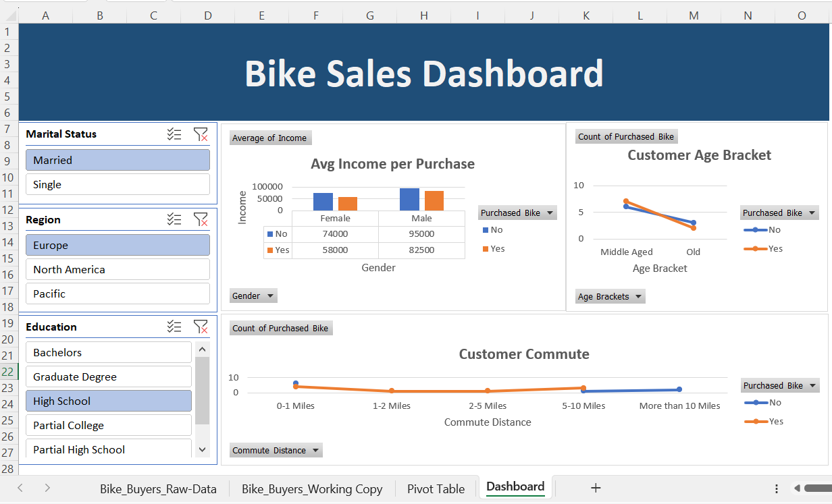Viewport: 832px width, 504px height.
Task: Toggle multi-select in Marital Status slicer
Action: click(174, 134)
